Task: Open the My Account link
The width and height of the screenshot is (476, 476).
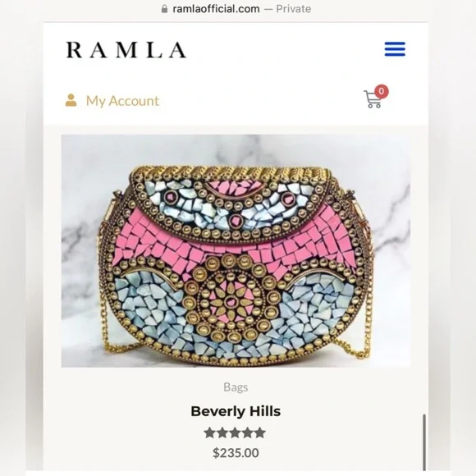Action: click(122, 101)
